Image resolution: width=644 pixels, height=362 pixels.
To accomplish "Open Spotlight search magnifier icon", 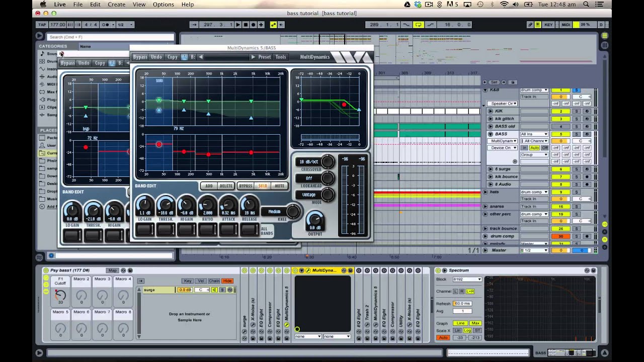I will tap(586, 5).
